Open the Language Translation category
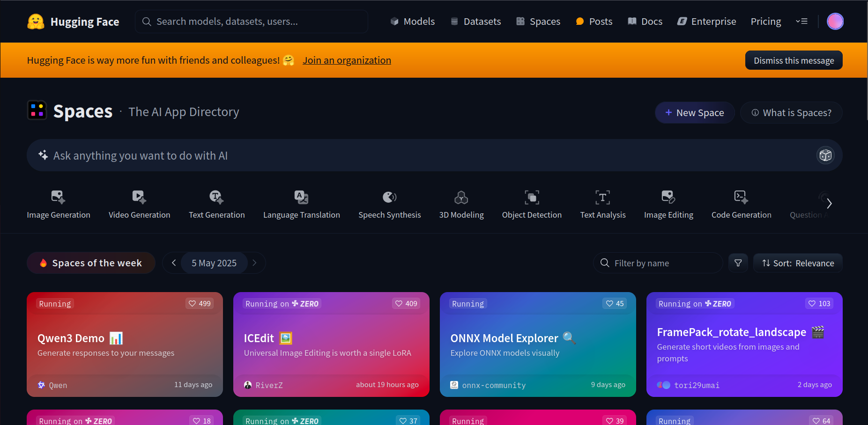This screenshot has height=425, width=868. (x=302, y=205)
